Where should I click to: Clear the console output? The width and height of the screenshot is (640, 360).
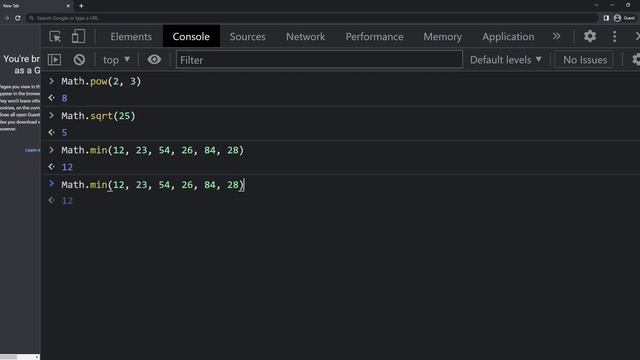[79, 60]
